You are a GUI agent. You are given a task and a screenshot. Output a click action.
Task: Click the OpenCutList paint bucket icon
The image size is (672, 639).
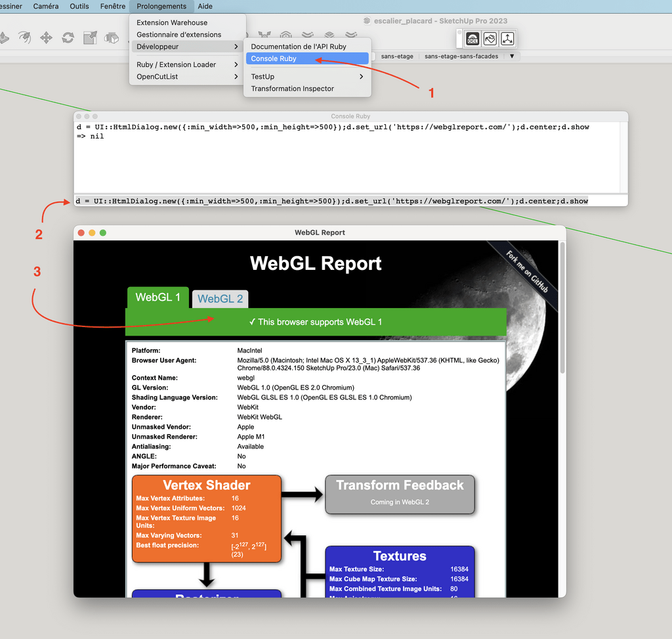(490, 39)
